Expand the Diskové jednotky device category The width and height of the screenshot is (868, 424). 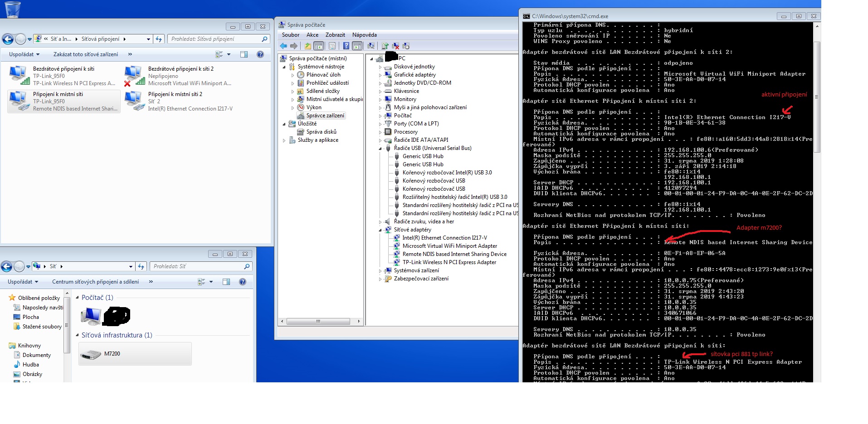(x=380, y=67)
